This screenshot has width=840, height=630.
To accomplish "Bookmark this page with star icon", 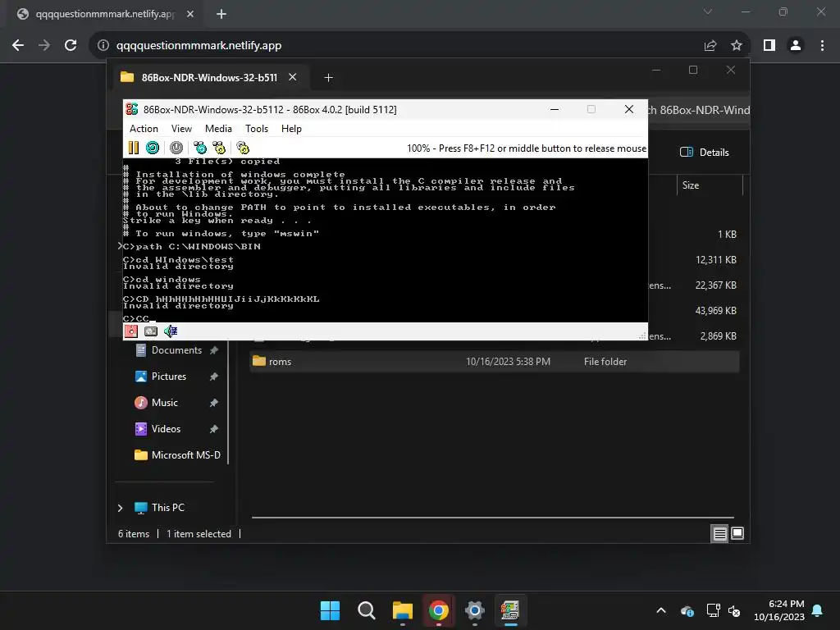I will tap(737, 46).
